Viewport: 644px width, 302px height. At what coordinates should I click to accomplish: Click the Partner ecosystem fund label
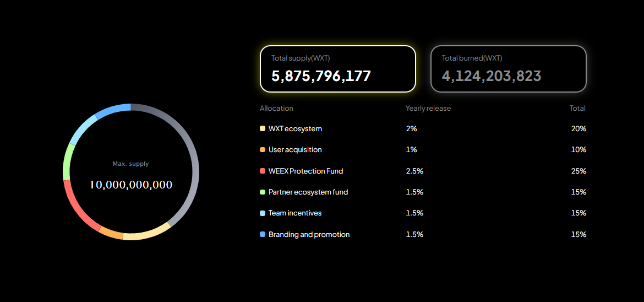pos(308,192)
